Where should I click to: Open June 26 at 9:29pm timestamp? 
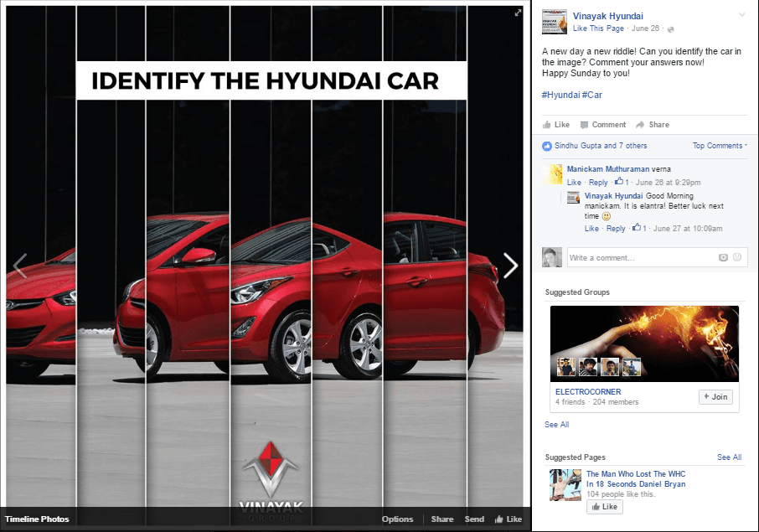668,183
